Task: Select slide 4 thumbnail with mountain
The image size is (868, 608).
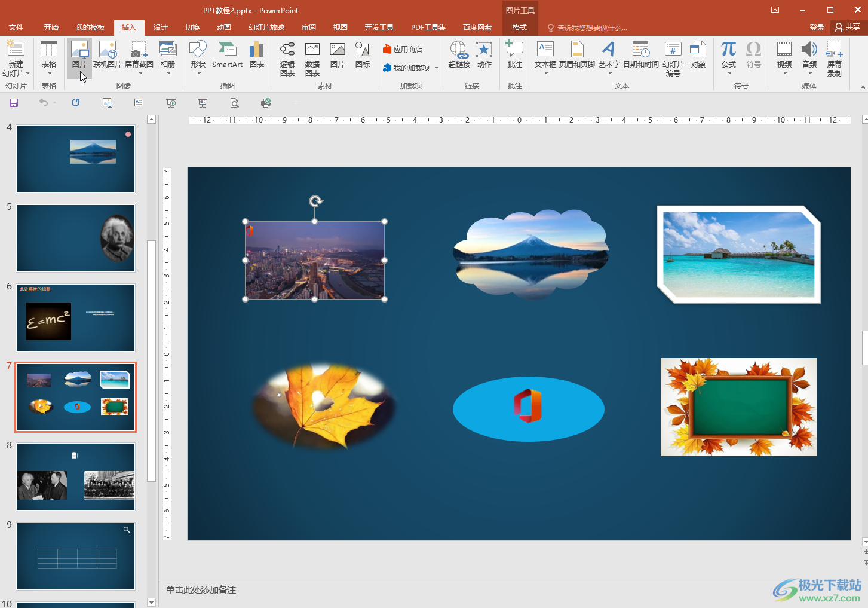Action: 75,158
